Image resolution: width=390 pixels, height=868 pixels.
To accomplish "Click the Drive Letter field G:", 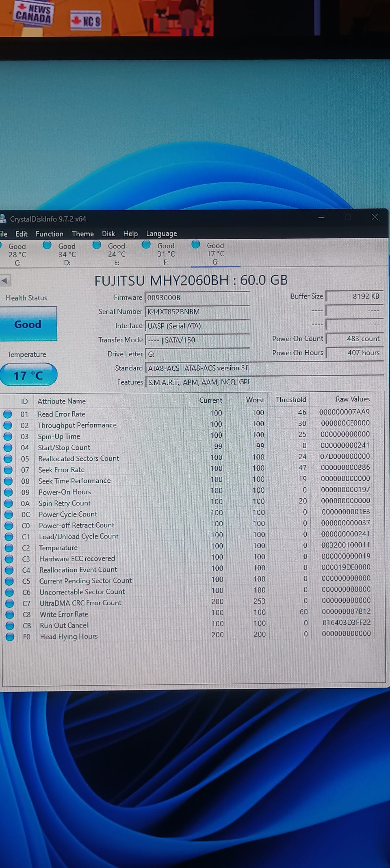I will [197, 354].
